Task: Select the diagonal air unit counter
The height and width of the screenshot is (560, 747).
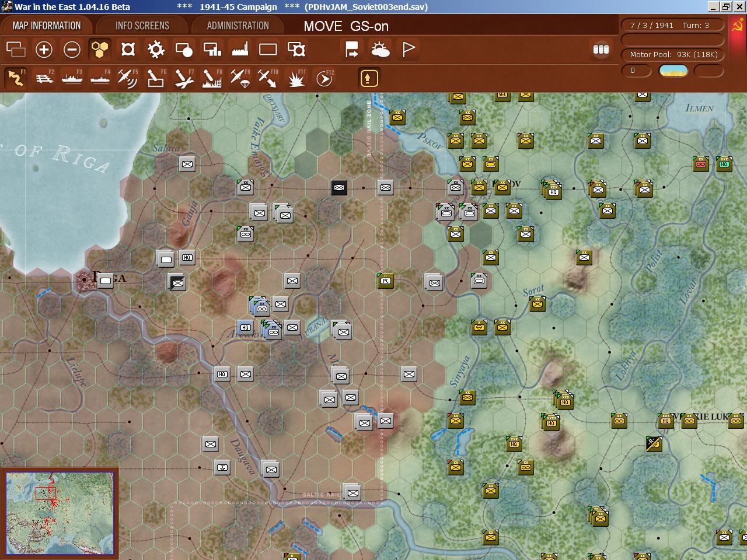Action: 654,444
